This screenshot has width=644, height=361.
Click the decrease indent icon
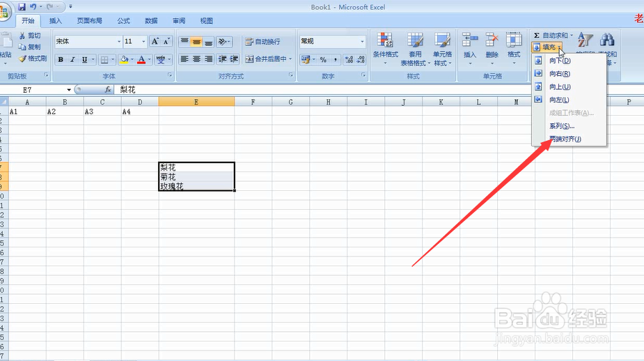222,59
